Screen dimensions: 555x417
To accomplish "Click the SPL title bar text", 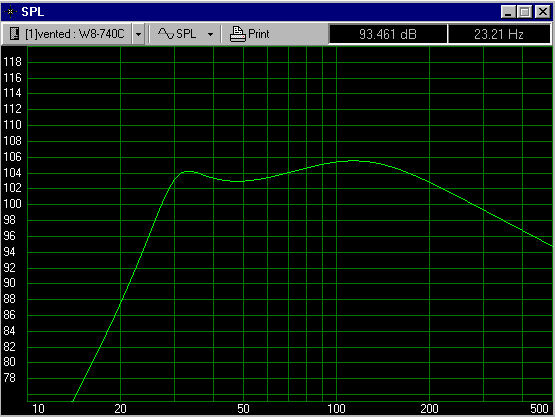I will pyautogui.click(x=33, y=12).
